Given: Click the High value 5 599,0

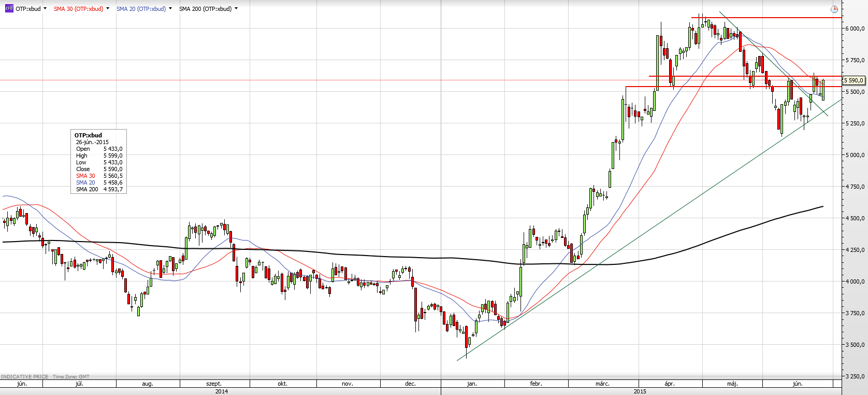Looking at the screenshot, I should [113, 156].
